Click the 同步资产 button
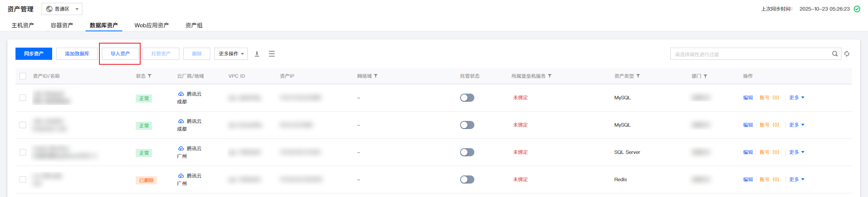 point(34,54)
